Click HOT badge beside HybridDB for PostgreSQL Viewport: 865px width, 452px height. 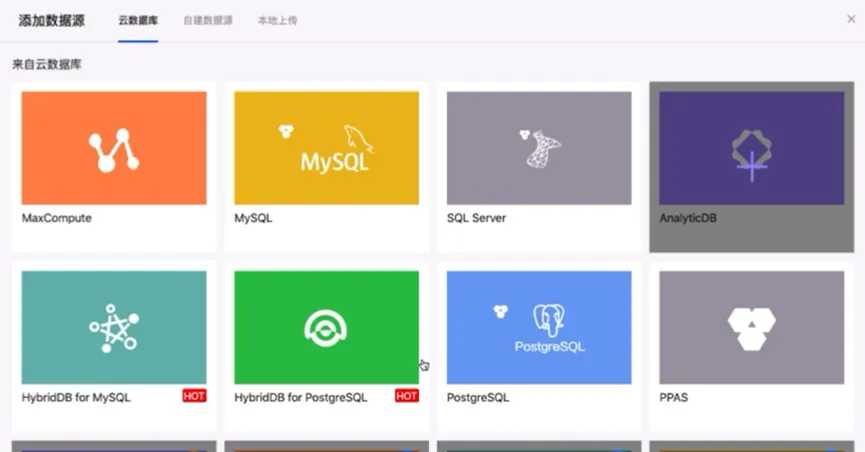(x=407, y=396)
